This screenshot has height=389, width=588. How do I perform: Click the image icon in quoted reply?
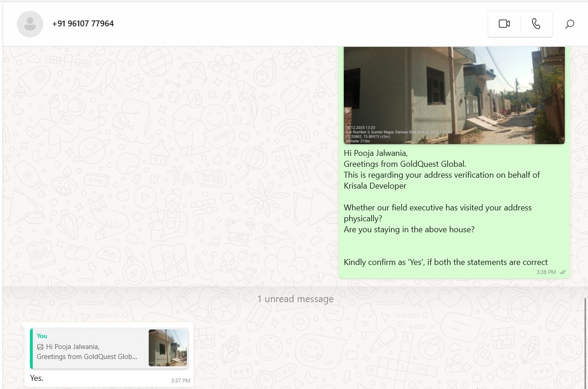click(x=40, y=347)
